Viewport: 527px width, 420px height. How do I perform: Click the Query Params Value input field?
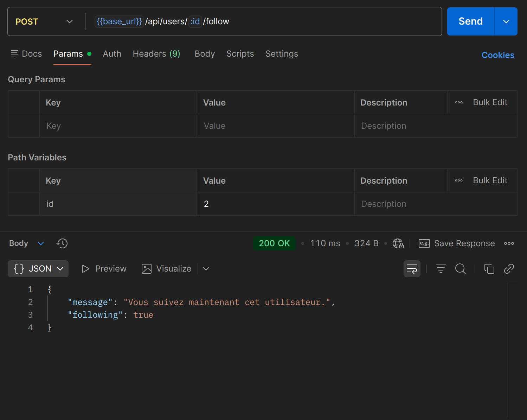pos(276,126)
